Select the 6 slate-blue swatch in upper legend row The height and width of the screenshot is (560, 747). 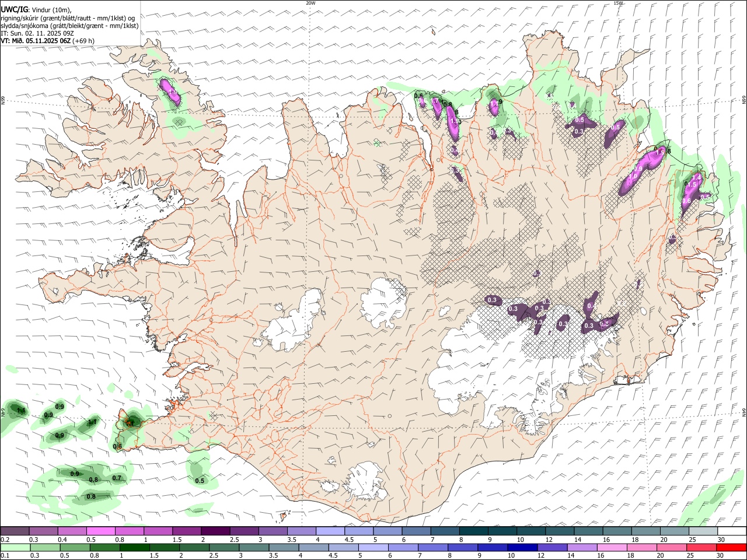(x=416, y=531)
